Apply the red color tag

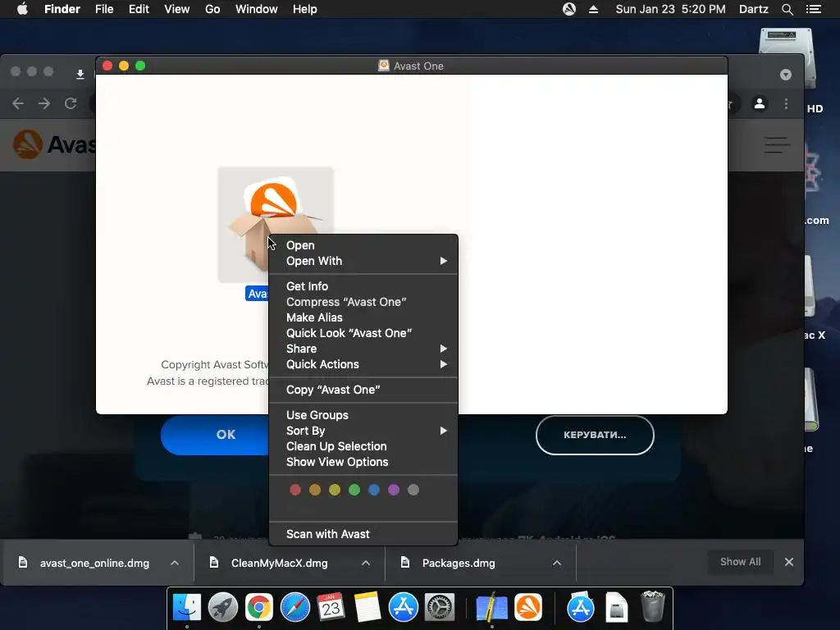coord(295,490)
